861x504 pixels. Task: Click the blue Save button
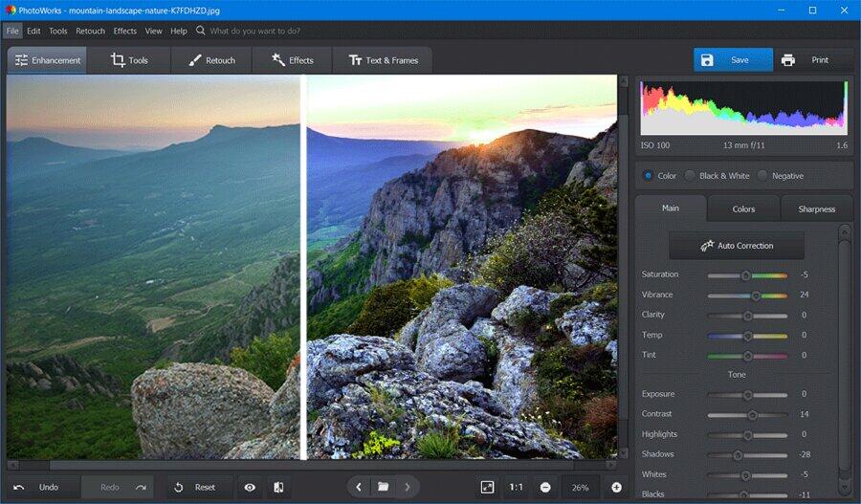click(733, 60)
